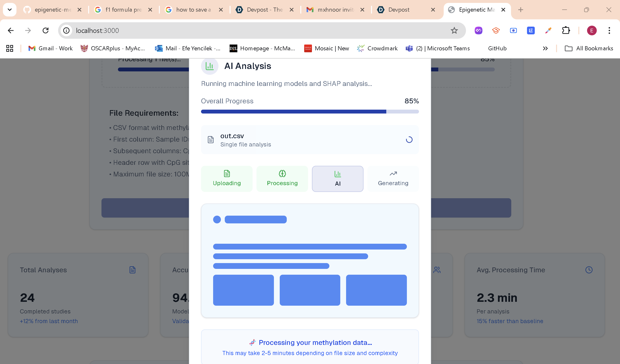Image resolution: width=620 pixels, height=364 pixels.
Task: Select the Processing step card
Action: pos(282,179)
